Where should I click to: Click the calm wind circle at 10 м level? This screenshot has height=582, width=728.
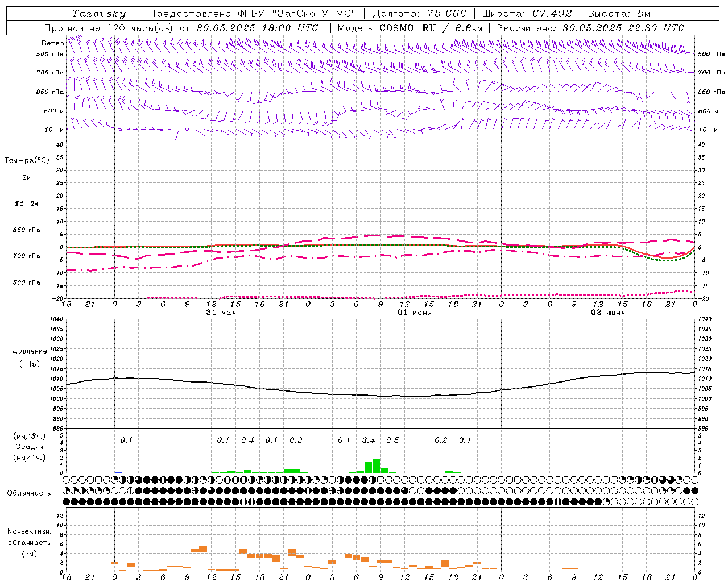(187, 130)
